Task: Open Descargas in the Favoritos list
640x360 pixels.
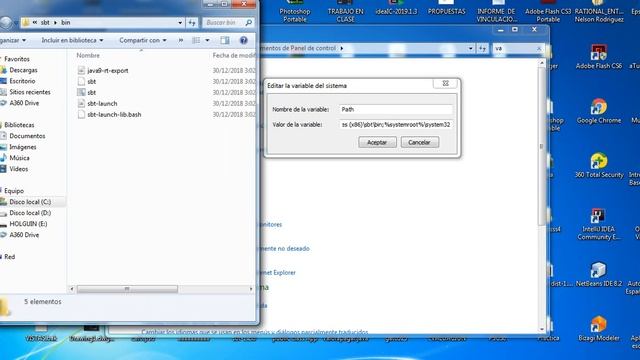Action: click(x=23, y=70)
